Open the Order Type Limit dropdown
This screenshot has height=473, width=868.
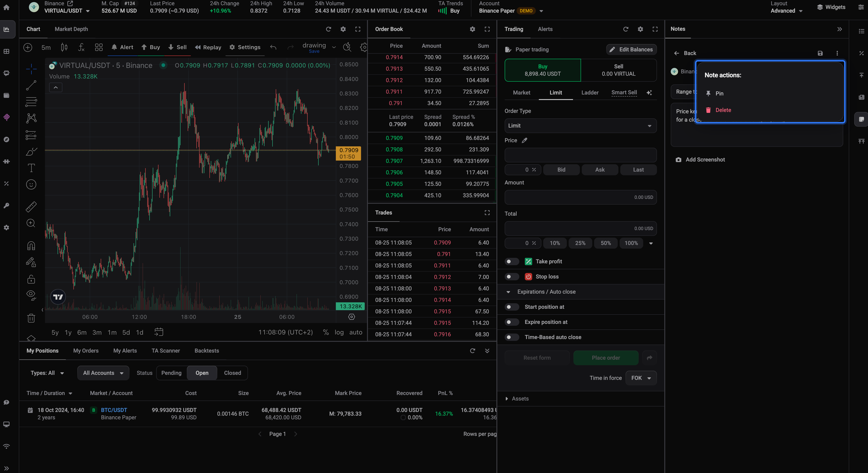(581, 126)
